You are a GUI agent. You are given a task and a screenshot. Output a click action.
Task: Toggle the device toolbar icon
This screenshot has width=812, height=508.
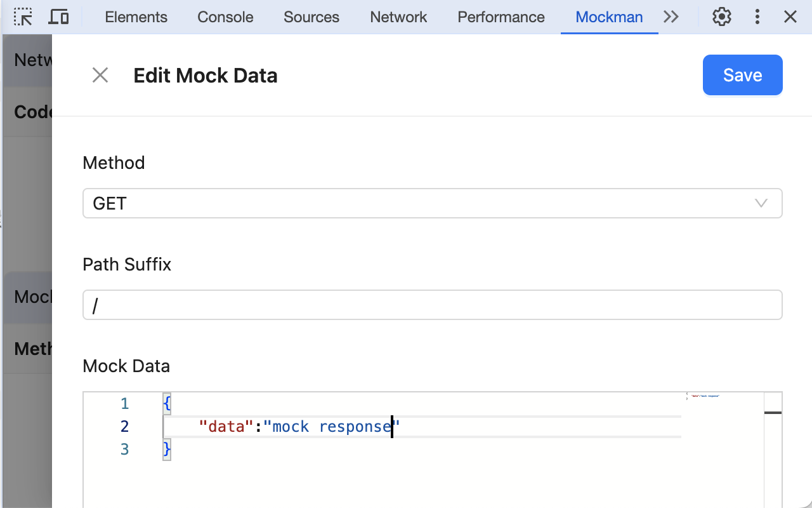[59, 17]
